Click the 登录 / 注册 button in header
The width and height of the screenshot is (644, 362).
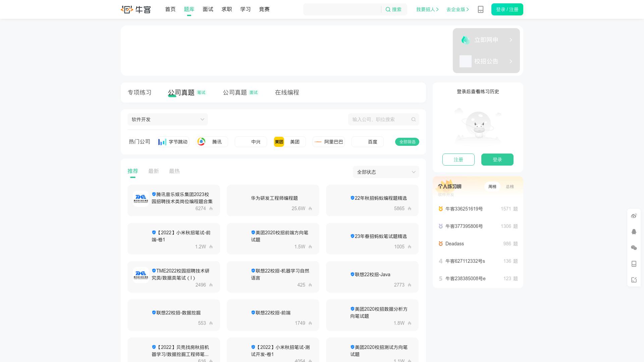pyautogui.click(x=507, y=9)
